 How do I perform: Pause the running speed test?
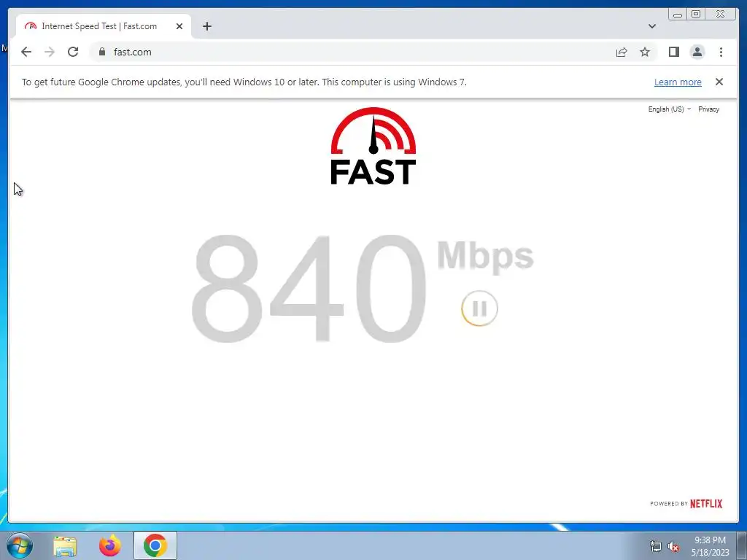pyautogui.click(x=479, y=308)
